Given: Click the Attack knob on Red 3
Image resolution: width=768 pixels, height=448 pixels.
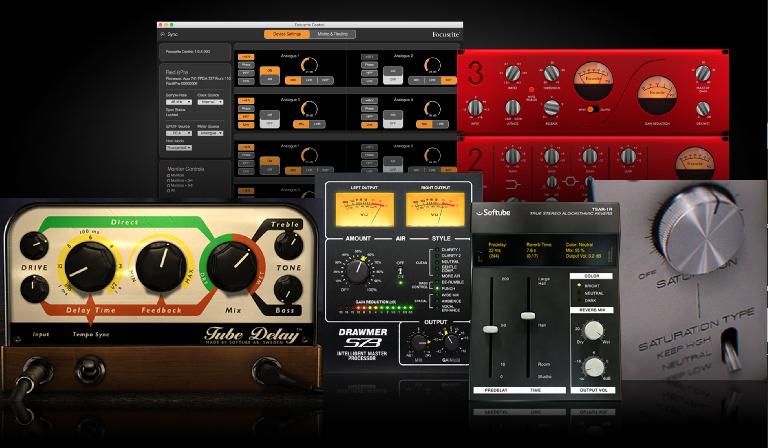Looking at the screenshot, I should [513, 108].
